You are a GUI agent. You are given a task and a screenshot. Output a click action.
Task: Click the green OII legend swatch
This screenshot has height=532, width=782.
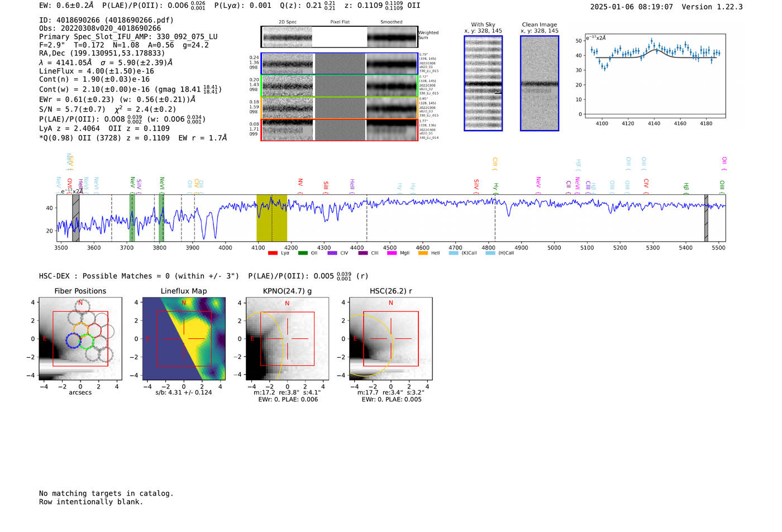click(303, 253)
